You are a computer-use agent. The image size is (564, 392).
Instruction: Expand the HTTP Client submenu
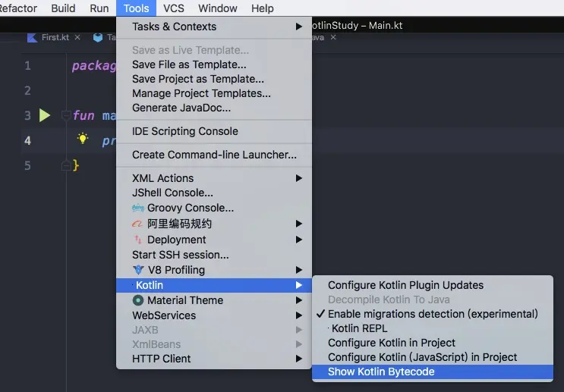[214, 359]
